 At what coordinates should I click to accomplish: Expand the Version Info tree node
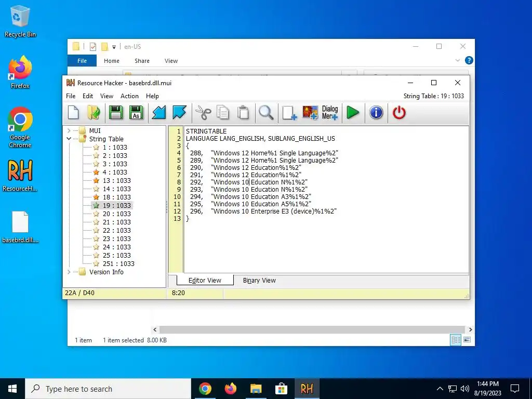tap(69, 272)
